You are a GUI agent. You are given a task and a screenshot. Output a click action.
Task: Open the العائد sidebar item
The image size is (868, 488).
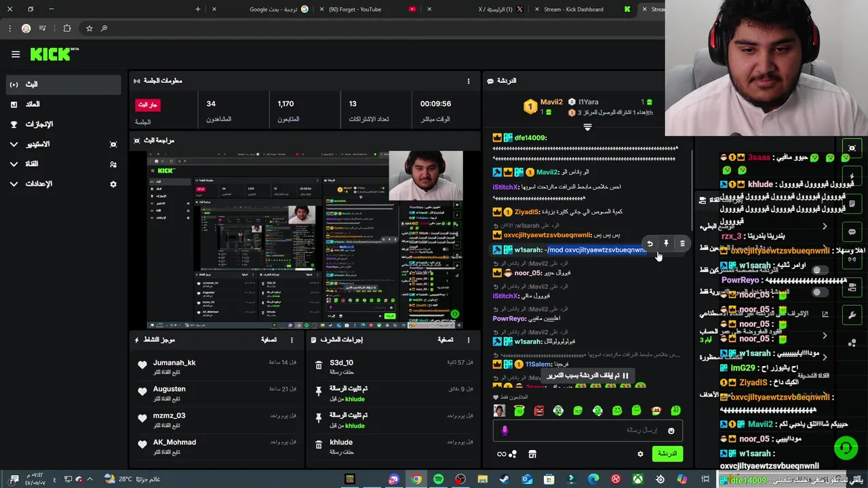point(64,104)
